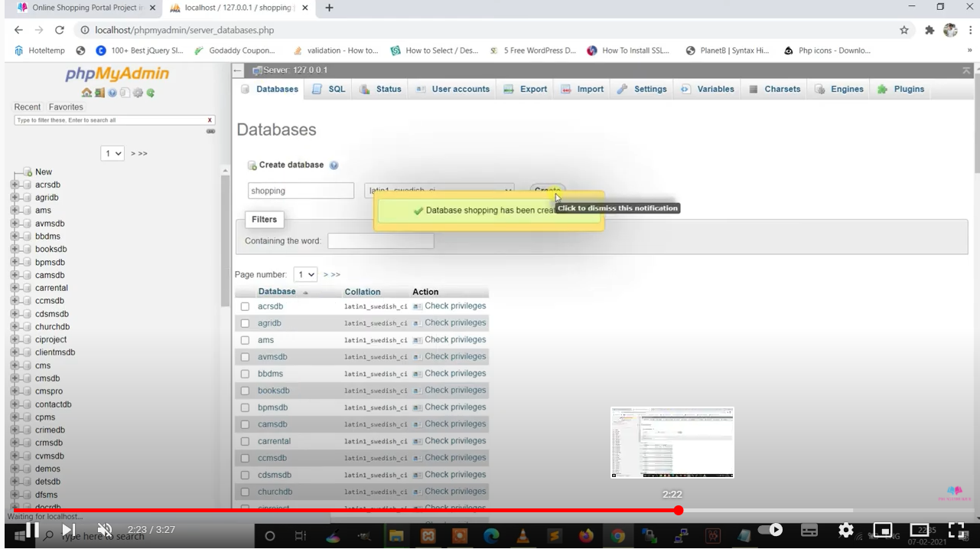Image resolution: width=980 pixels, height=549 pixels.
Task: Open phpMyAdmin documentation blue help icon
Action: tap(112, 93)
